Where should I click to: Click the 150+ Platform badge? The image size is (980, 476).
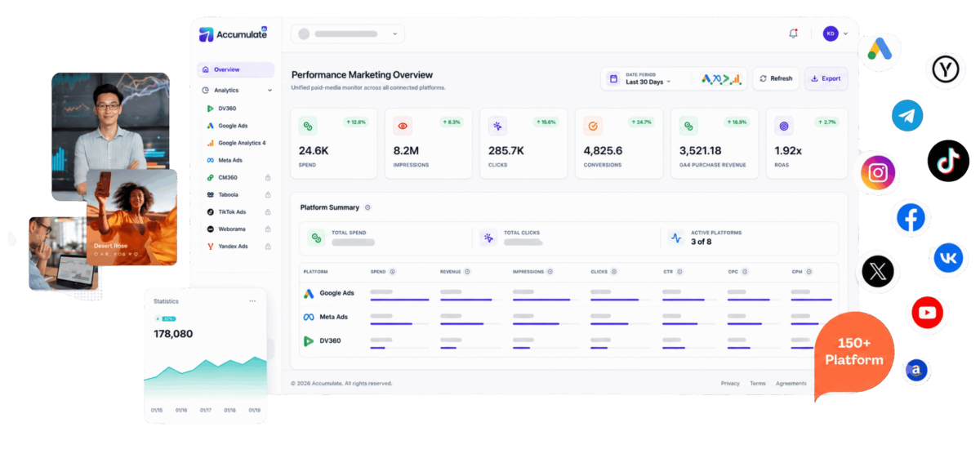click(x=853, y=354)
